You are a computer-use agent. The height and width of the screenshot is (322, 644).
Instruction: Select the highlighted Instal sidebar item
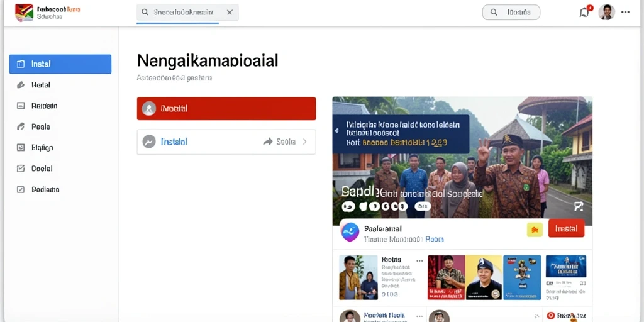[x=60, y=64]
